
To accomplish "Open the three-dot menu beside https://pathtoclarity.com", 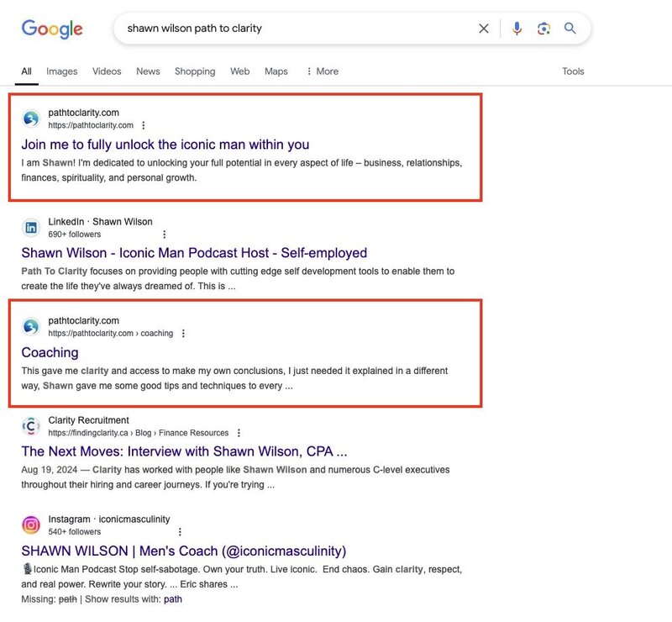I will (144, 125).
